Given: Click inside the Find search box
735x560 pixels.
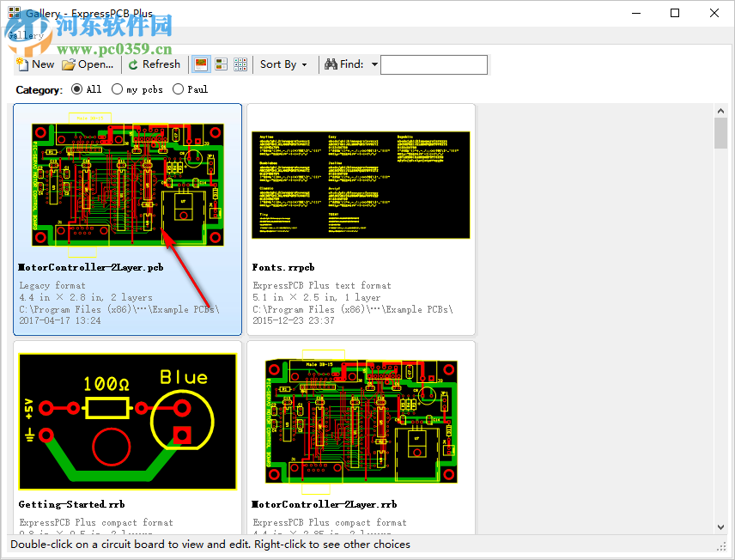Looking at the screenshot, I should [x=434, y=64].
